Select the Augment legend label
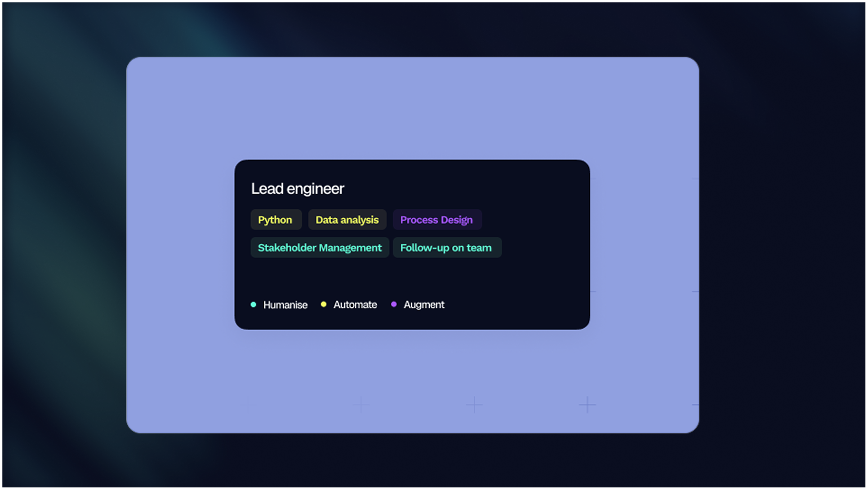Screen dimensions: 868x490 click(424, 305)
